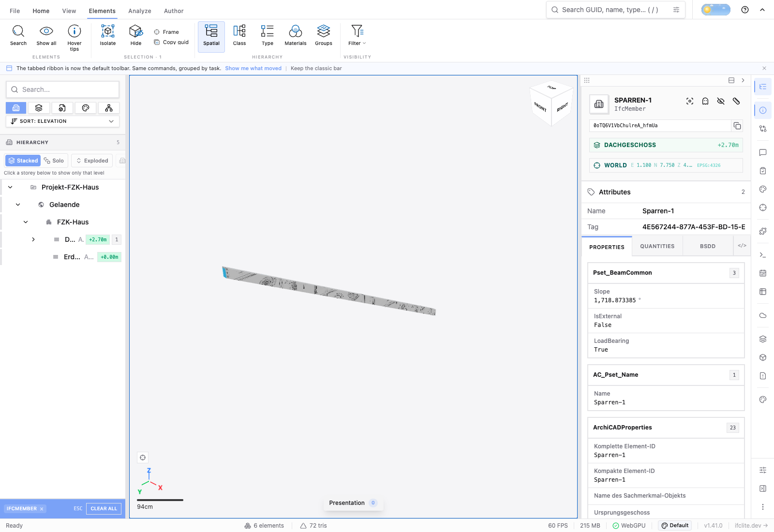Open the Analyze ribbon tab
Screen dimensions: 774x532
click(140, 11)
